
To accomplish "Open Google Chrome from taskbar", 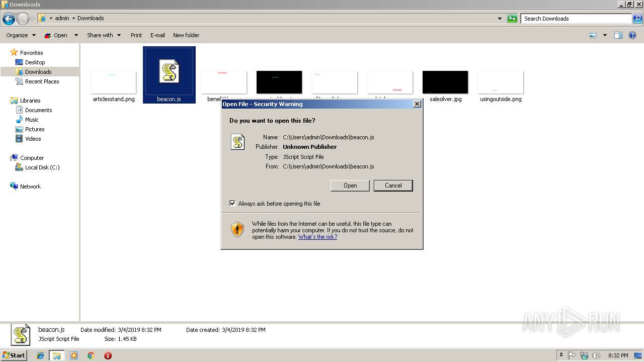I will coord(91,355).
